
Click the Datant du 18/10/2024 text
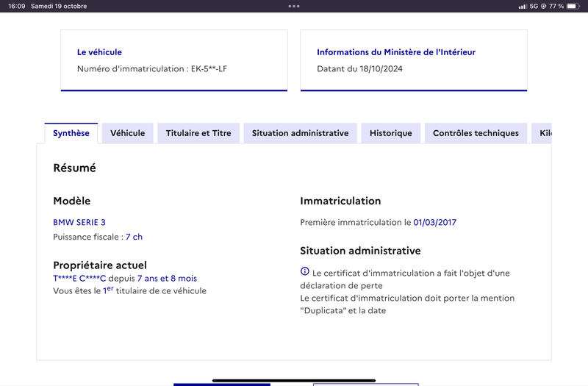pos(359,68)
